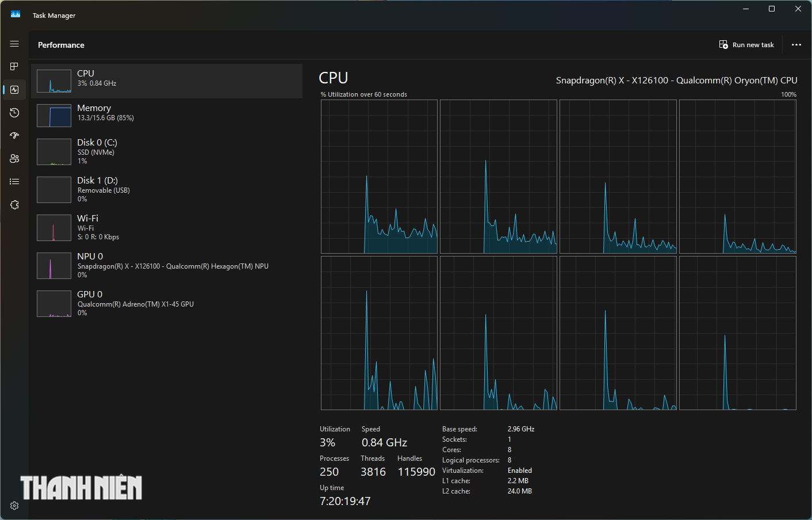Click the NPU 0 mini graph thumbnail
This screenshot has height=520, width=812.
54,266
